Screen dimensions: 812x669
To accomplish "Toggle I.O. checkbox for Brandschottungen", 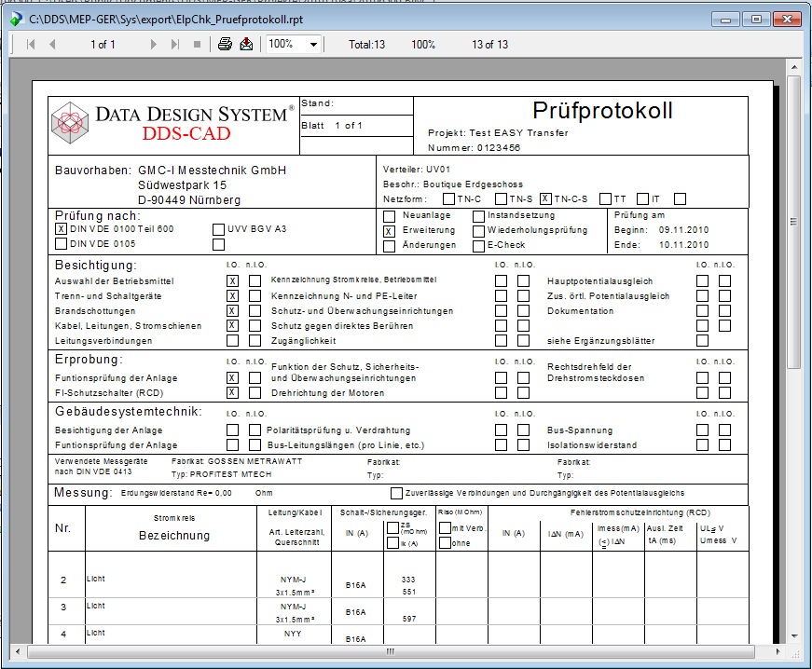I will pyautogui.click(x=232, y=310).
